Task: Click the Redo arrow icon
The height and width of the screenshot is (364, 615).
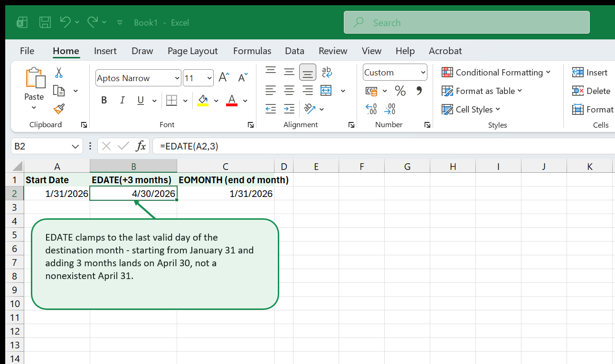Action: tap(93, 22)
